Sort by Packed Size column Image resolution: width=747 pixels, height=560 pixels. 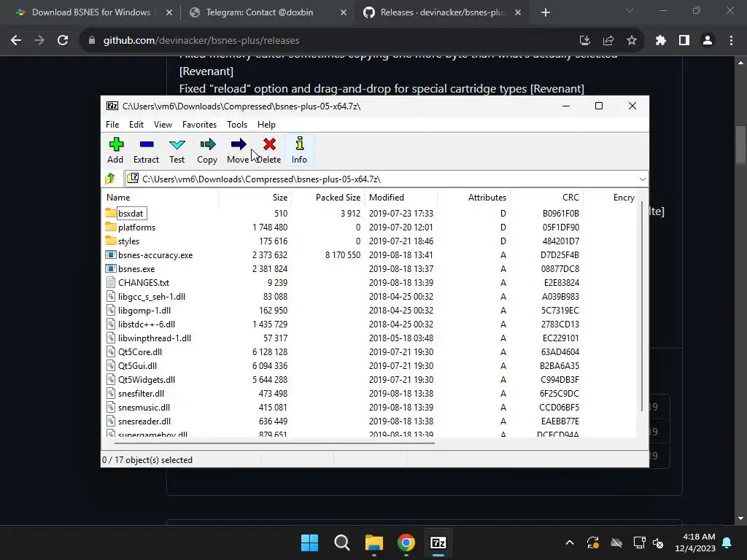tap(328, 197)
